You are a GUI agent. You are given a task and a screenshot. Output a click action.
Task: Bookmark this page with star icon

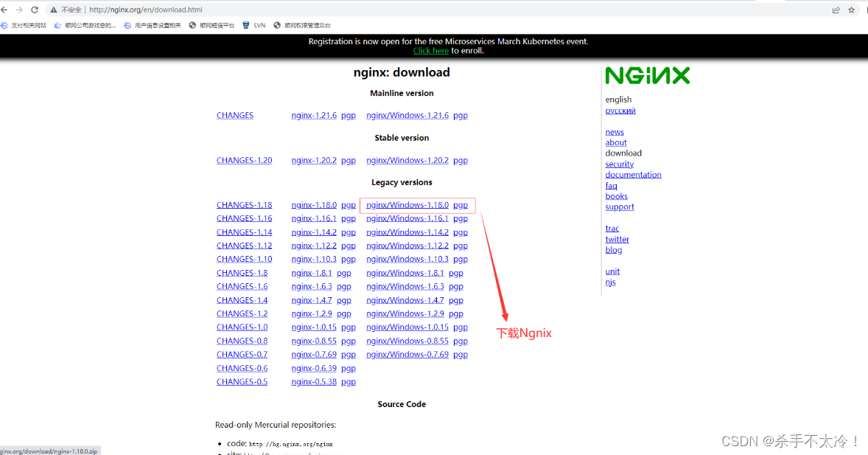tap(851, 10)
